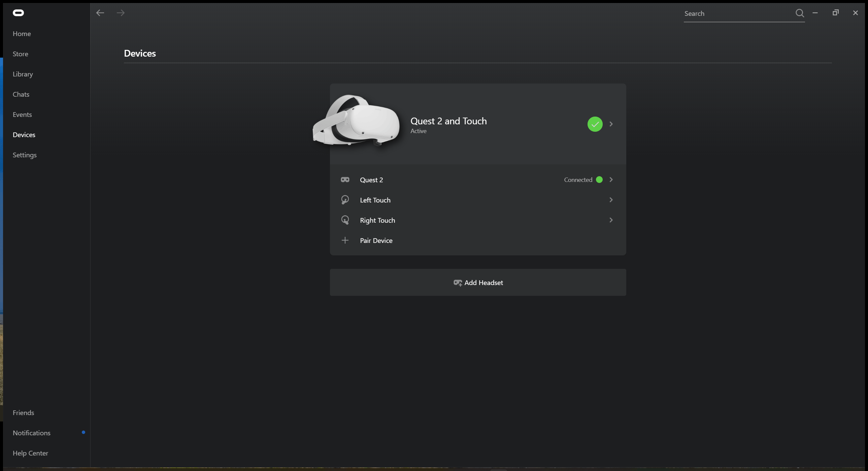Image resolution: width=868 pixels, height=471 pixels.
Task: Click the Quest 2 connected status icon
Action: coord(599,180)
